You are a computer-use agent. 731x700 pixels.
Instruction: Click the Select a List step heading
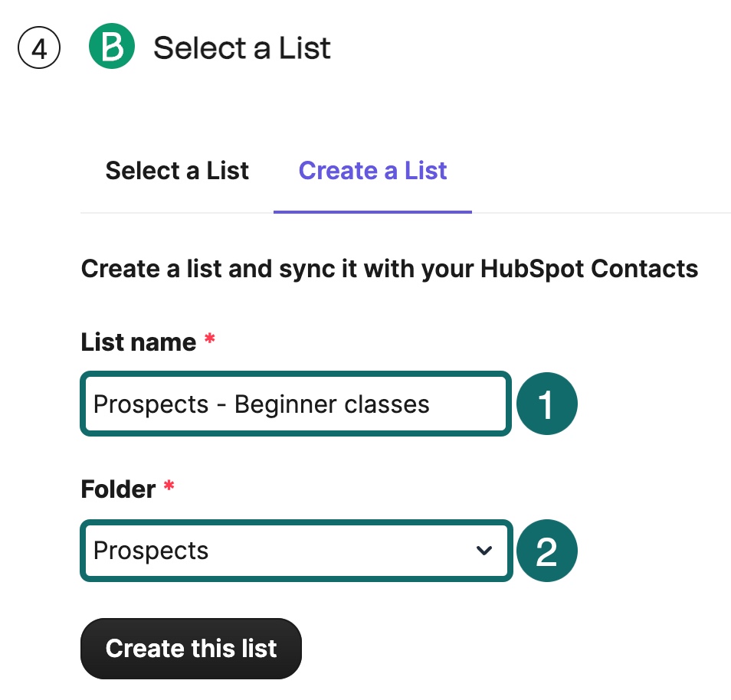click(x=242, y=48)
